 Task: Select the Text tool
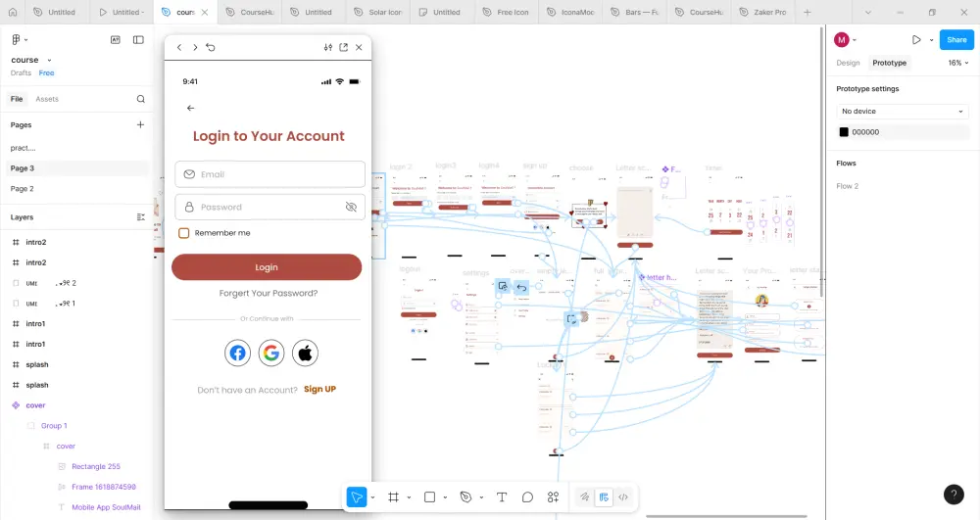coord(501,497)
